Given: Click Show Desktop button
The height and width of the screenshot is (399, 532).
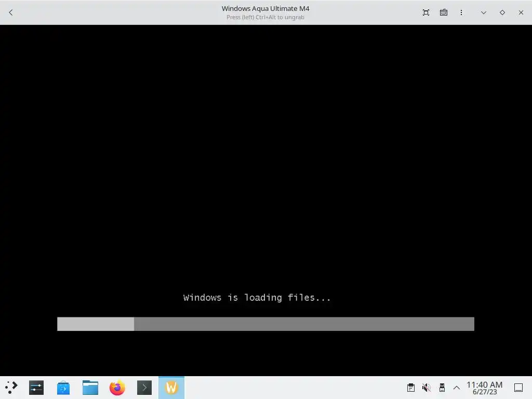Looking at the screenshot, I should 518,388.
